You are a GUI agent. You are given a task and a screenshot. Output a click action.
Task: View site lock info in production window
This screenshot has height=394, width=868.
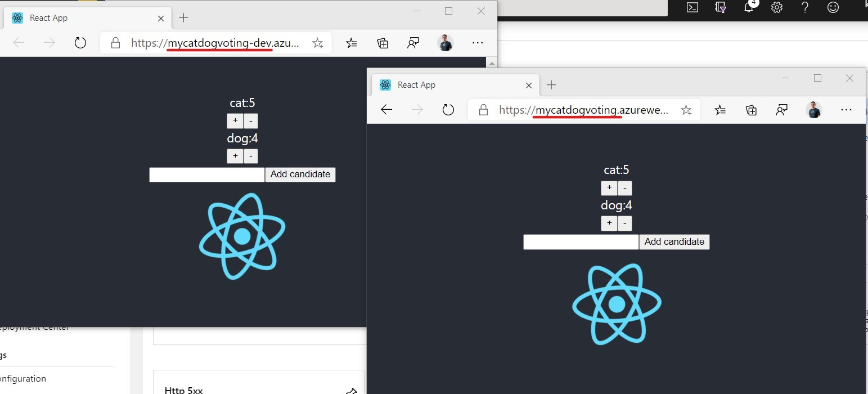[483, 110]
